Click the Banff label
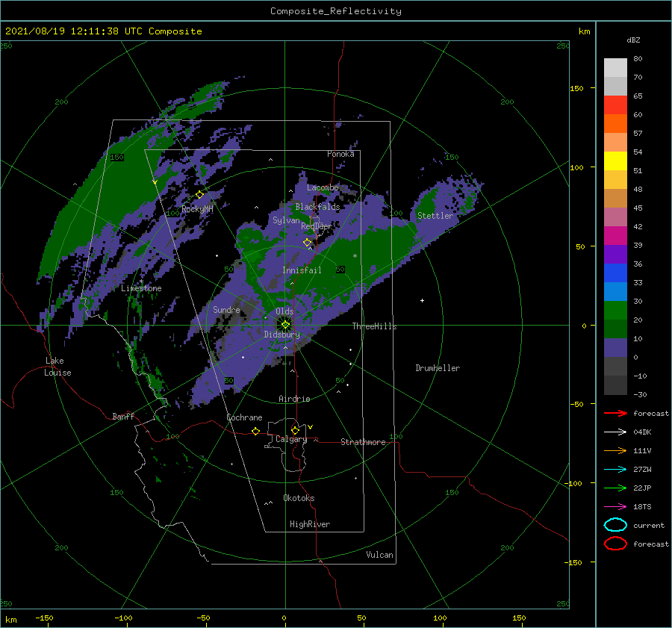The width and height of the screenshot is (672, 628). point(123,416)
